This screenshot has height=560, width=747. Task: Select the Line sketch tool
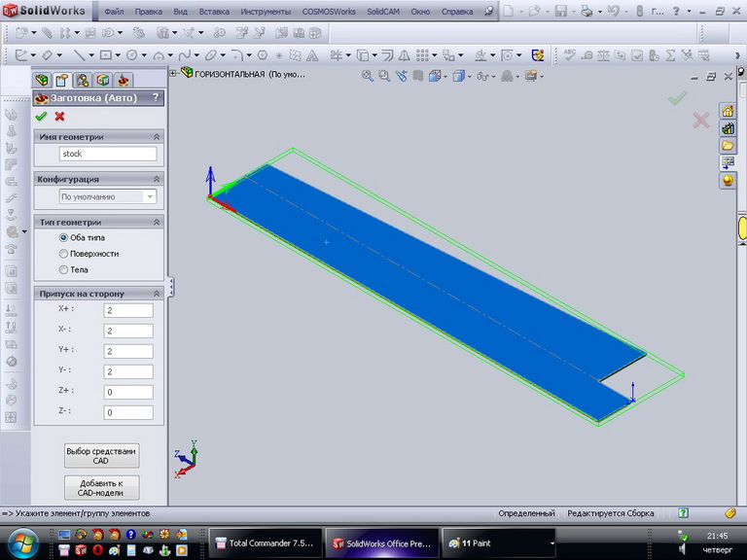[80, 55]
